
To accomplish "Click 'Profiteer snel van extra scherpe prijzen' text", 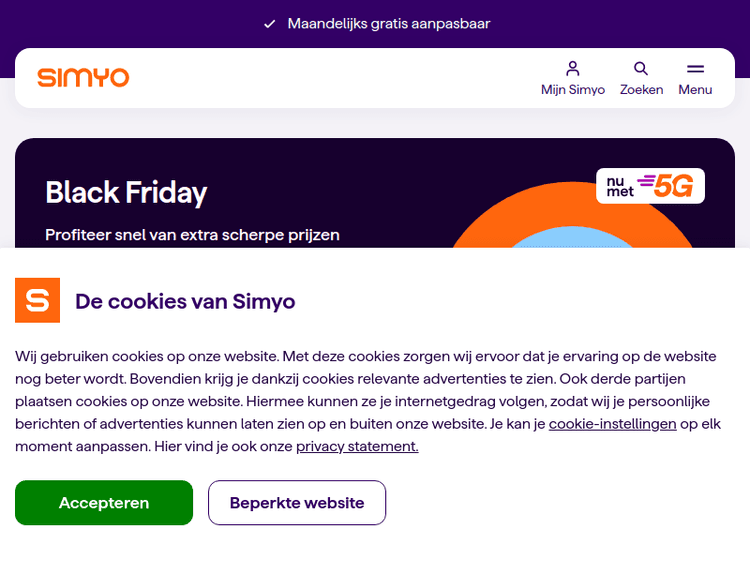I will click(x=193, y=235).
